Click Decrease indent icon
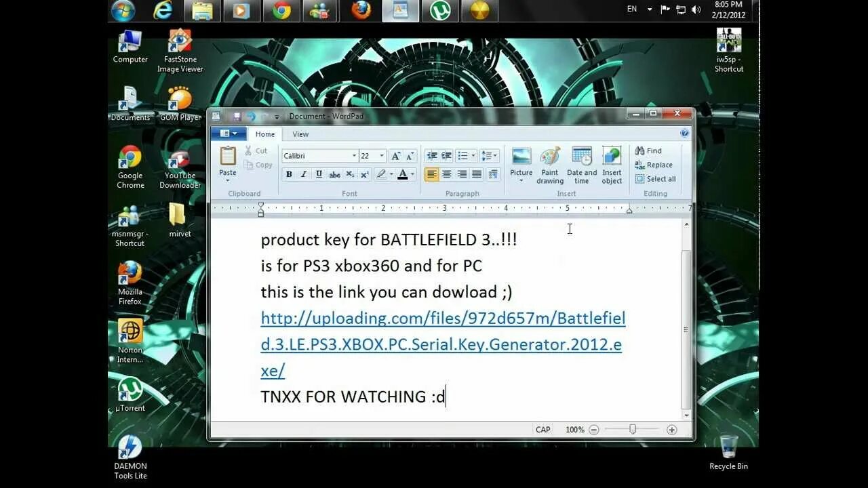868x488 pixels. [431, 156]
